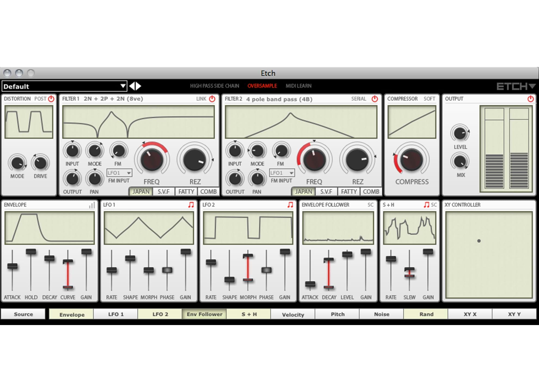Switch to the Velocity modulation tab

293,314
